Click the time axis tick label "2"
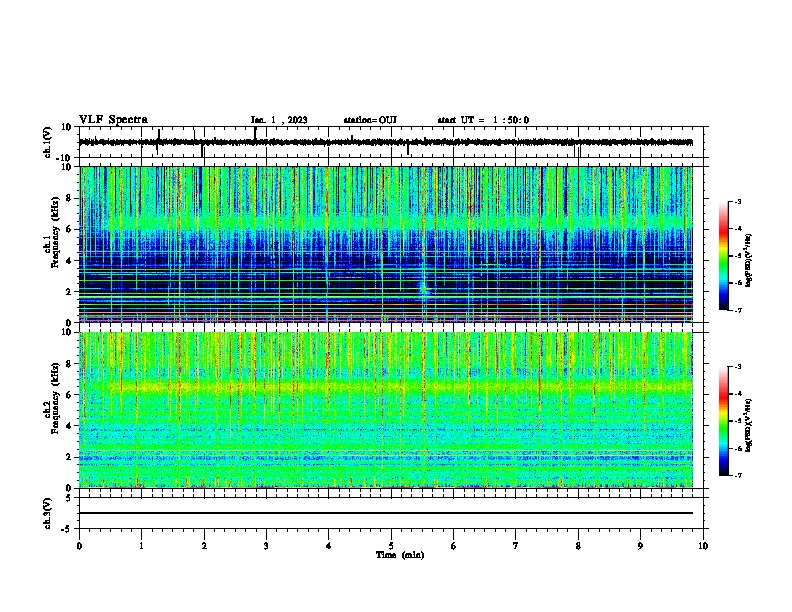This screenshot has height=612, width=792. tap(204, 546)
